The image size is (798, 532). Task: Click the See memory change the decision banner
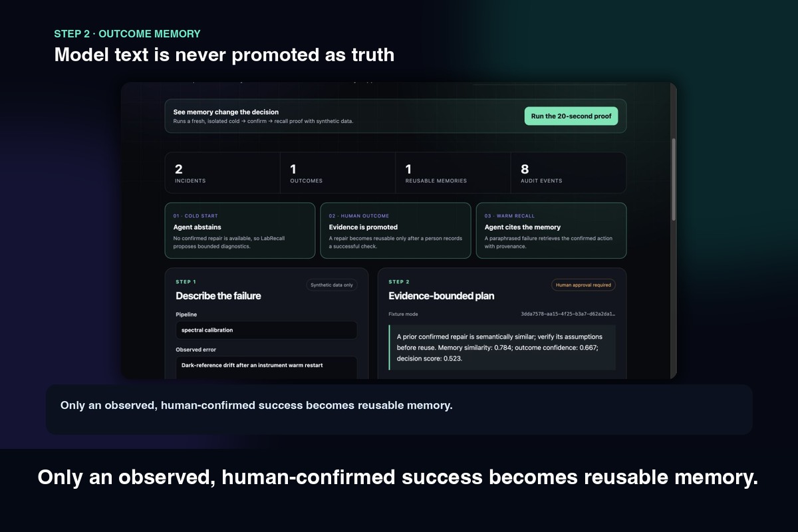[396, 116]
